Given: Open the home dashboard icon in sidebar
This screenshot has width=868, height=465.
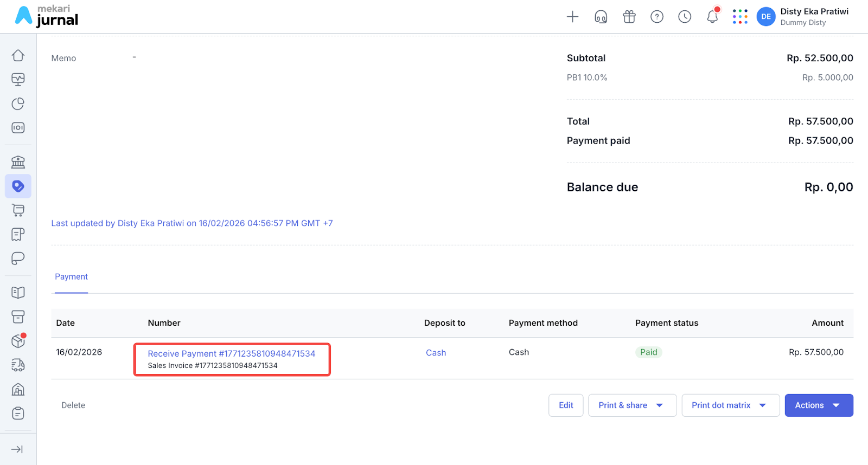Looking at the screenshot, I should (x=18, y=56).
